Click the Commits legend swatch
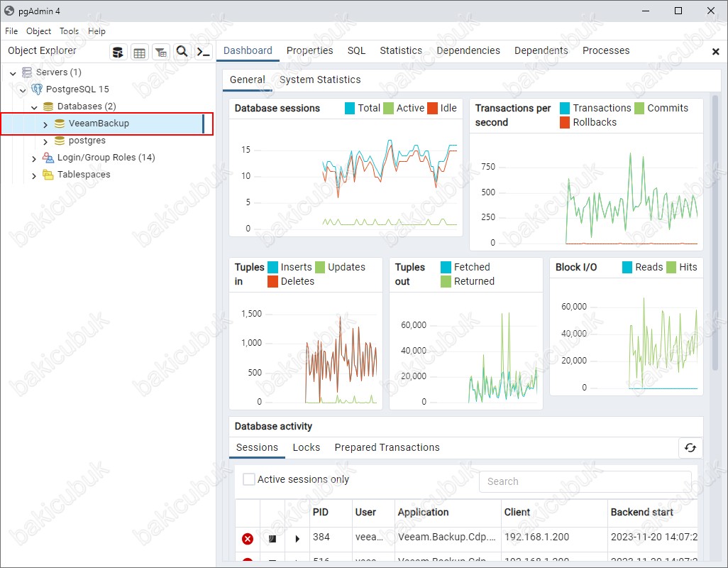 (639, 108)
